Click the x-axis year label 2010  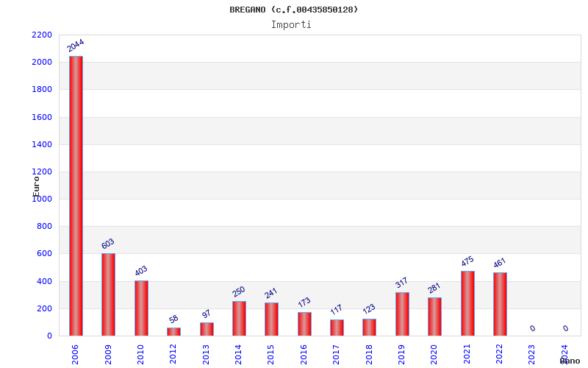click(140, 355)
